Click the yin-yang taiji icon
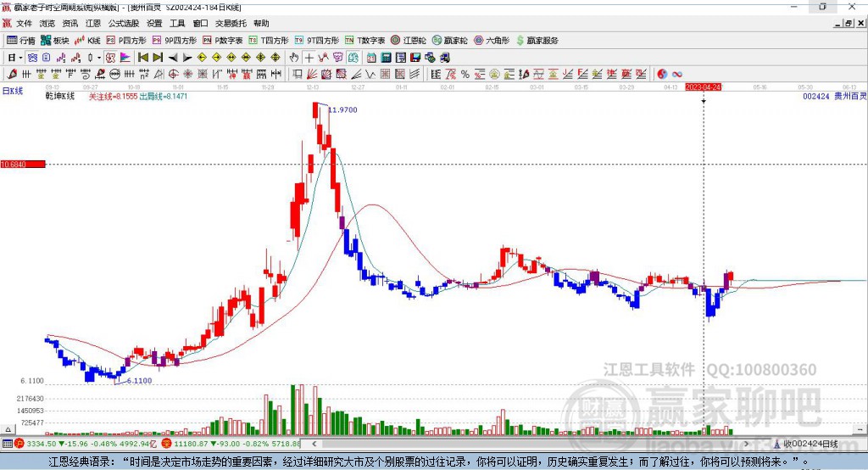 [x=662, y=75]
